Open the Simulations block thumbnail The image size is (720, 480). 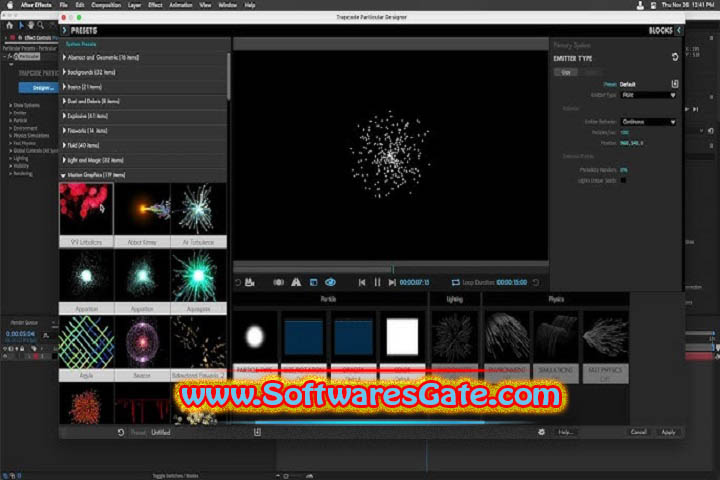tap(556, 337)
